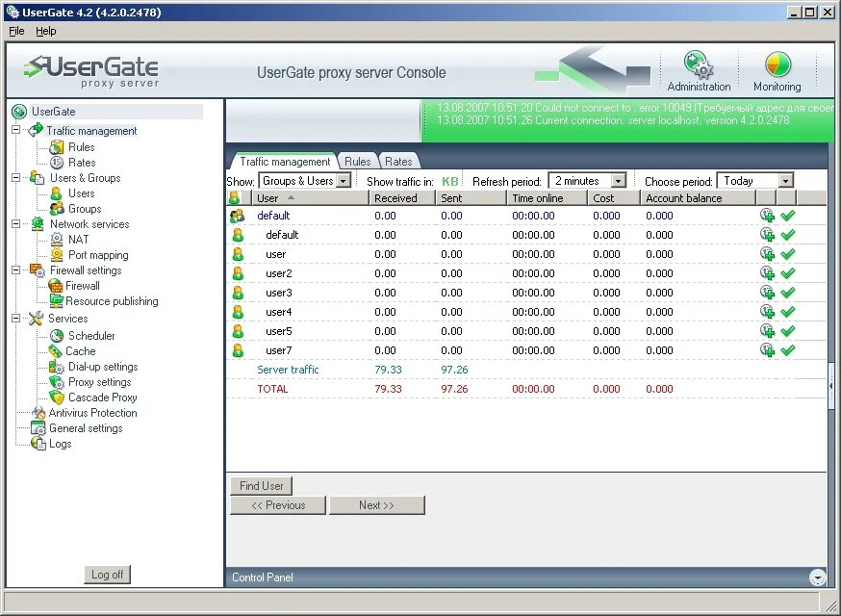
Task: Expand the Control Panel round arrow
Action: pyautogui.click(x=817, y=577)
